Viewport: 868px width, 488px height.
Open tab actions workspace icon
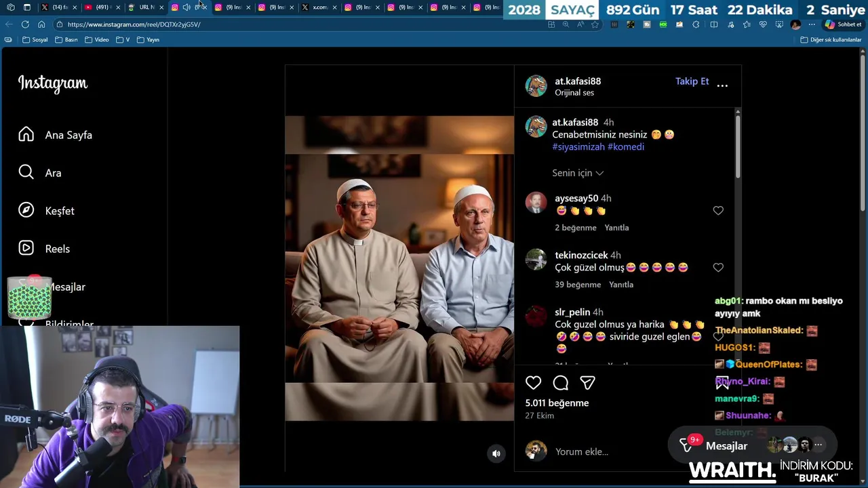tap(10, 7)
